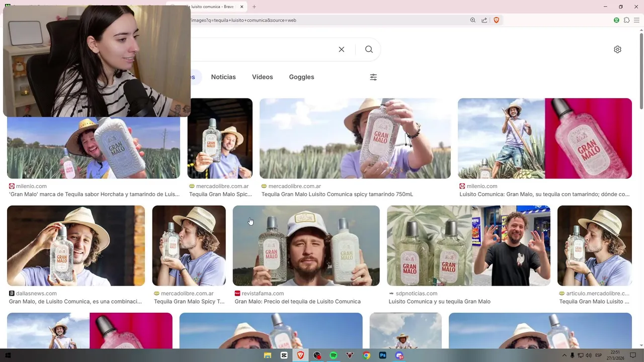
Task: Click the microphone tray icon
Action: 572,355
